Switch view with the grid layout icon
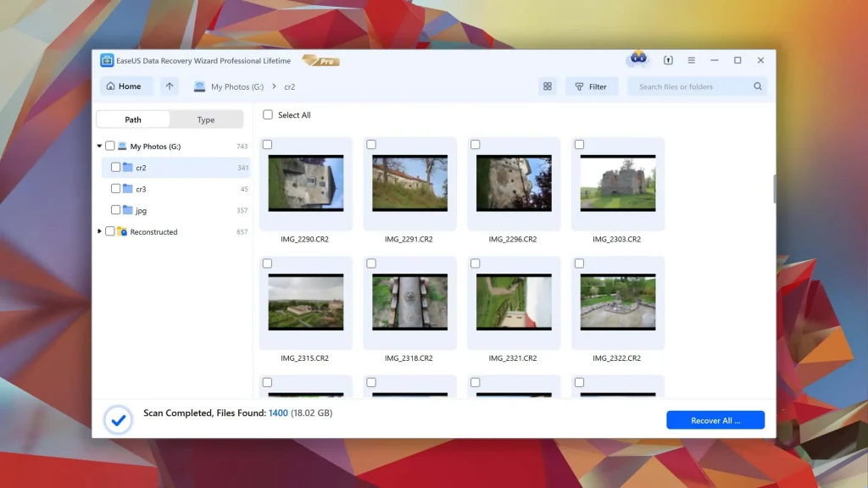Image resolution: width=868 pixels, height=488 pixels. pos(548,86)
